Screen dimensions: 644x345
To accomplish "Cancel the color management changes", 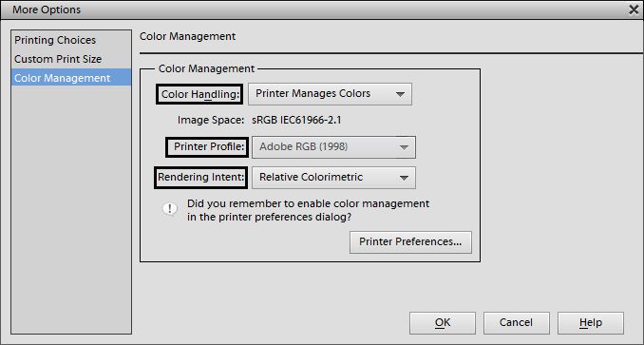I will click(517, 323).
